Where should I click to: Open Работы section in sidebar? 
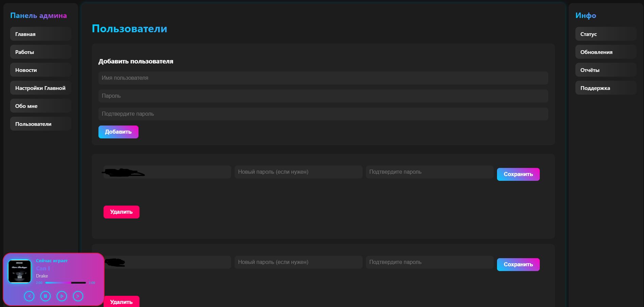[x=41, y=52]
